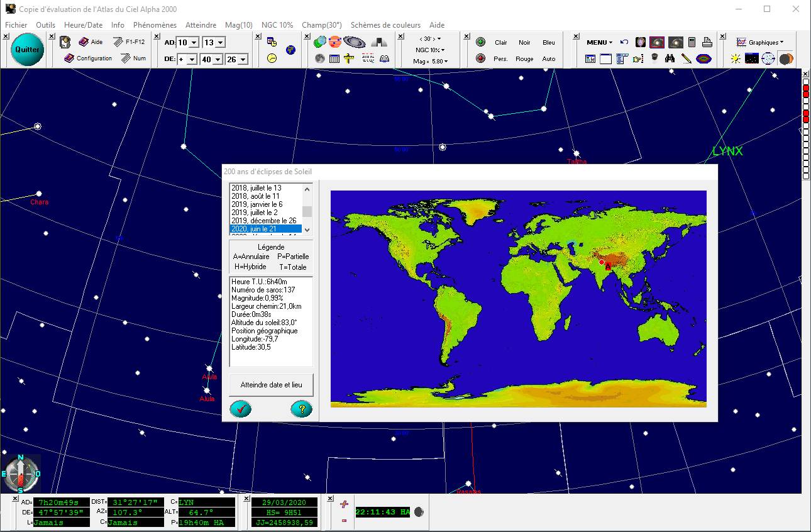The image size is (811, 532).
Task: Click the compass rose at bottom left
Action: pos(21,474)
